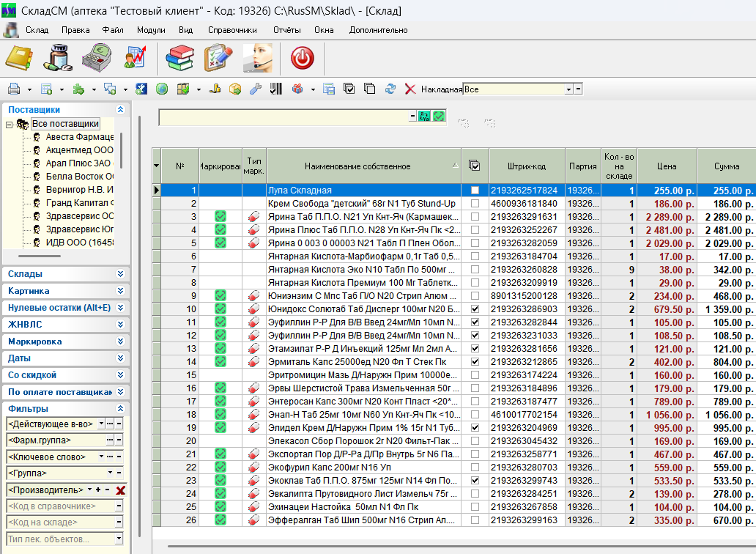This screenshot has width=756, height=554.
Task: Open the Дополнительно menu
Action: (x=379, y=30)
